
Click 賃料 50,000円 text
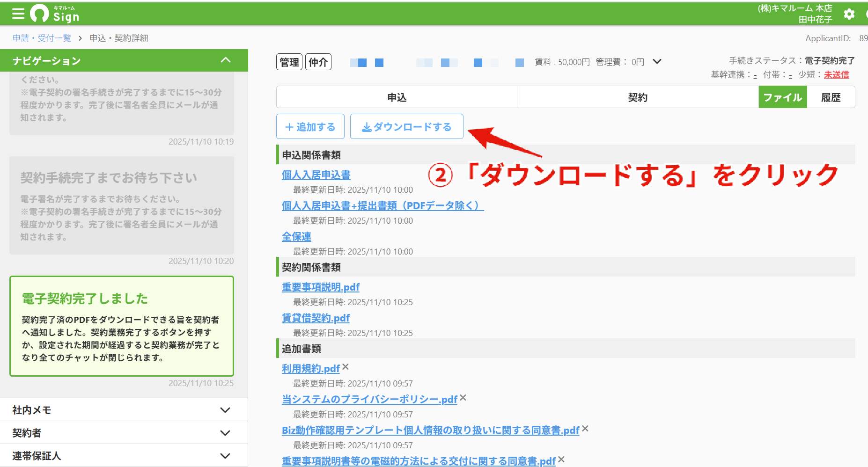(x=562, y=62)
